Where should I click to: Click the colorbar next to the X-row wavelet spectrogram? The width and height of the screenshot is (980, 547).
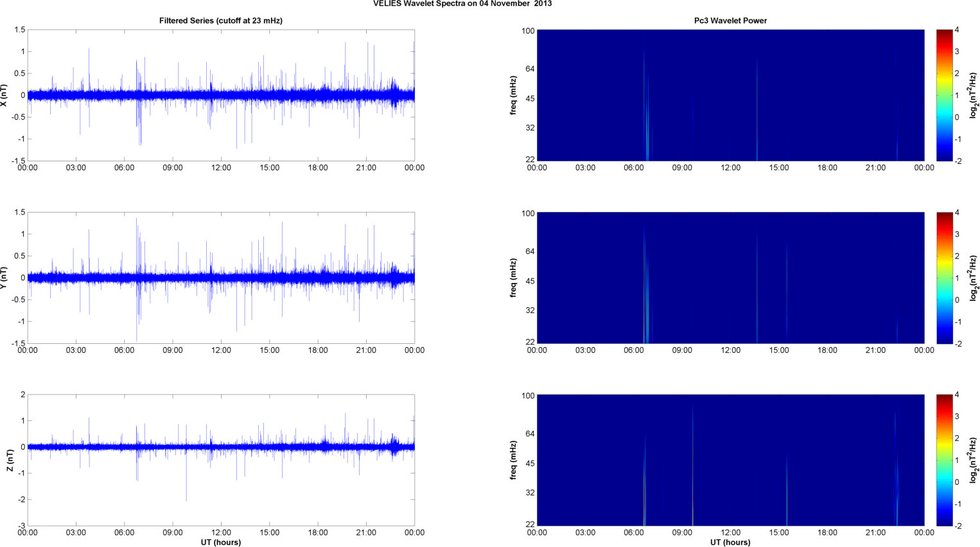tap(944, 95)
